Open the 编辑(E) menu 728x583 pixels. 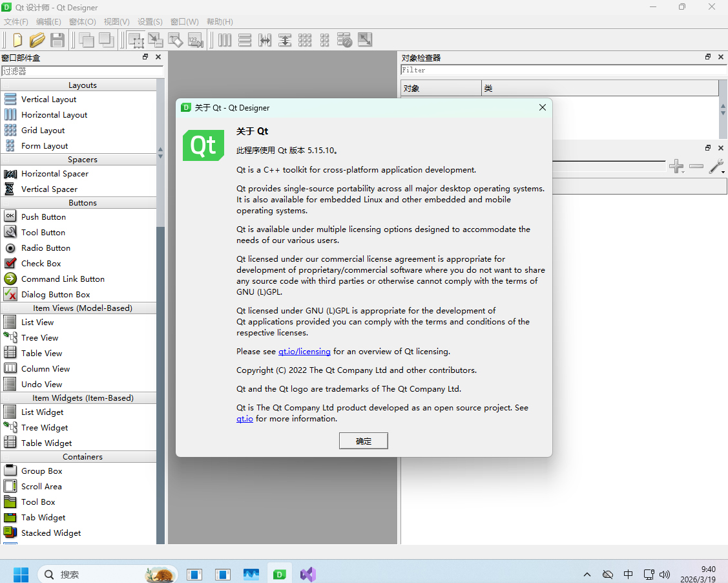pyautogui.click(x=48, y=22)
